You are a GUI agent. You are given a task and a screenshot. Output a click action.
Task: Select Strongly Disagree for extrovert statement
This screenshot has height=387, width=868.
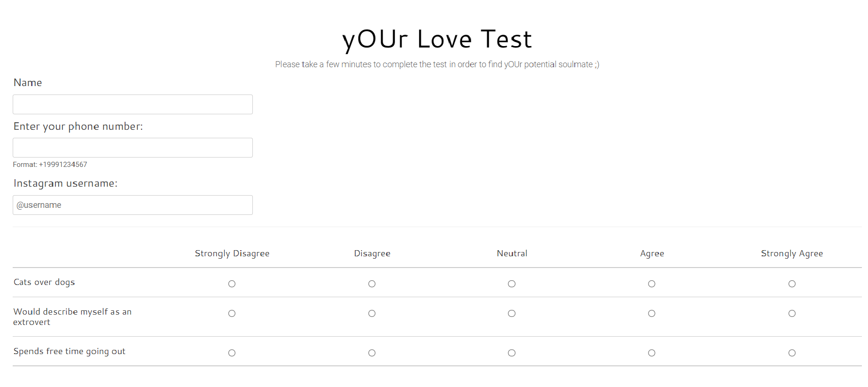pyautogui.click(x=232, y=314)
